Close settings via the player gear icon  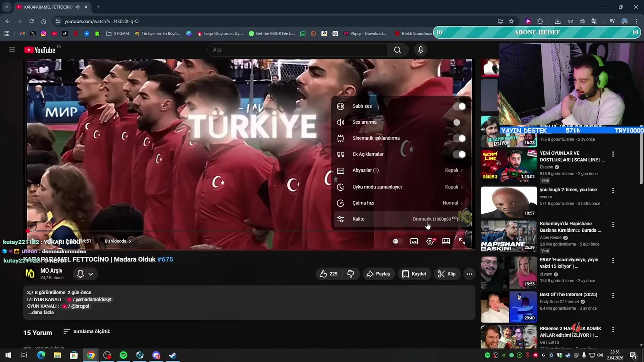(x=430, y=241)
